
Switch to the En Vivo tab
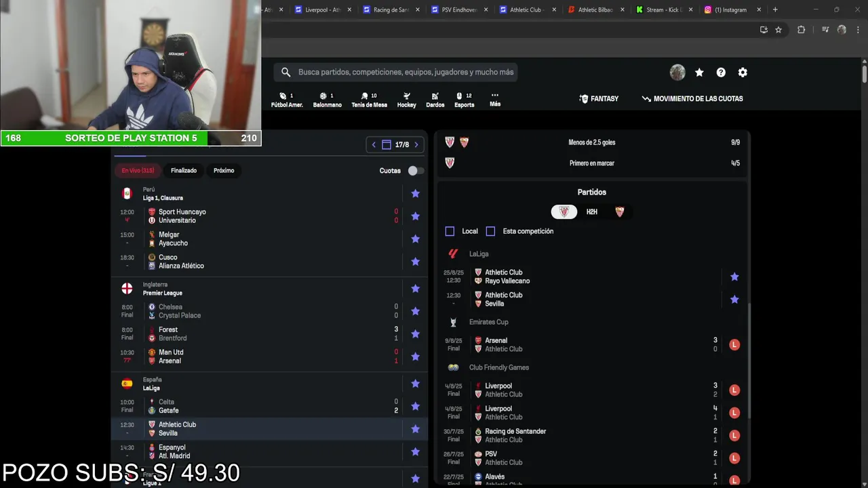(138, 171)
